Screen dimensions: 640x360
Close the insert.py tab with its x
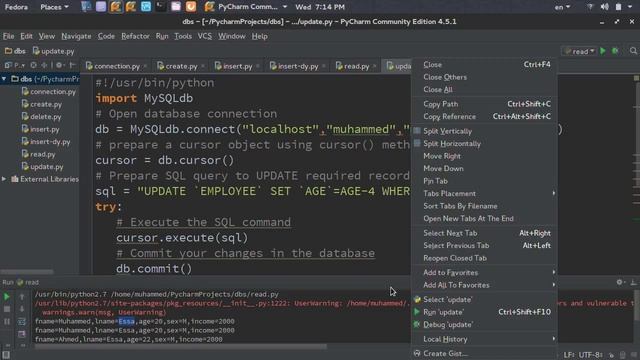coord(258,66)
